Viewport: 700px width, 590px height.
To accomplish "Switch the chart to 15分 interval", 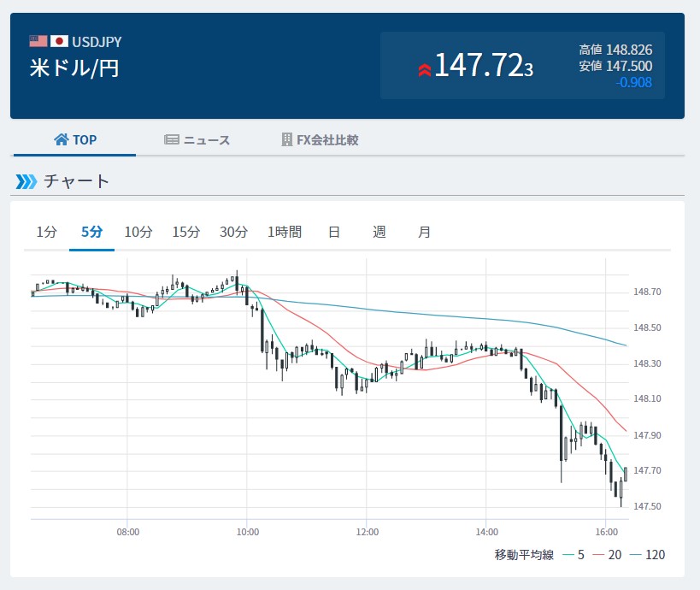I will coord(185,232).
